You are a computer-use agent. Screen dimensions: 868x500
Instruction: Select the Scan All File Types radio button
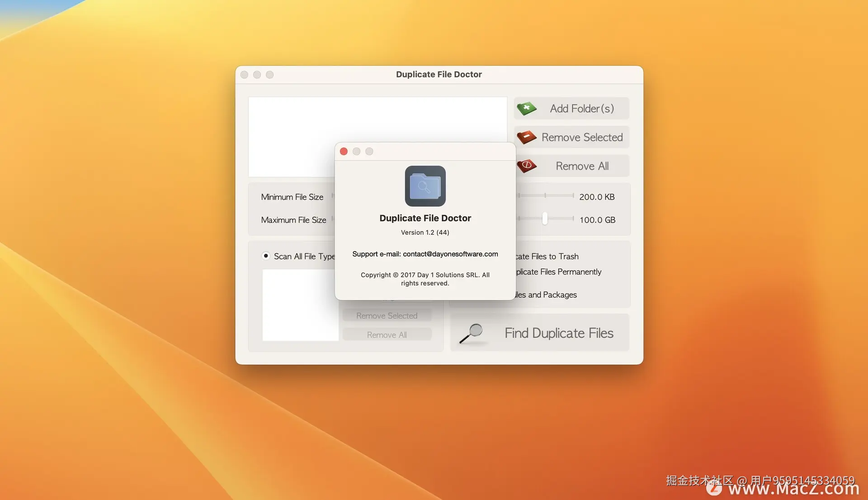point(266,256)
